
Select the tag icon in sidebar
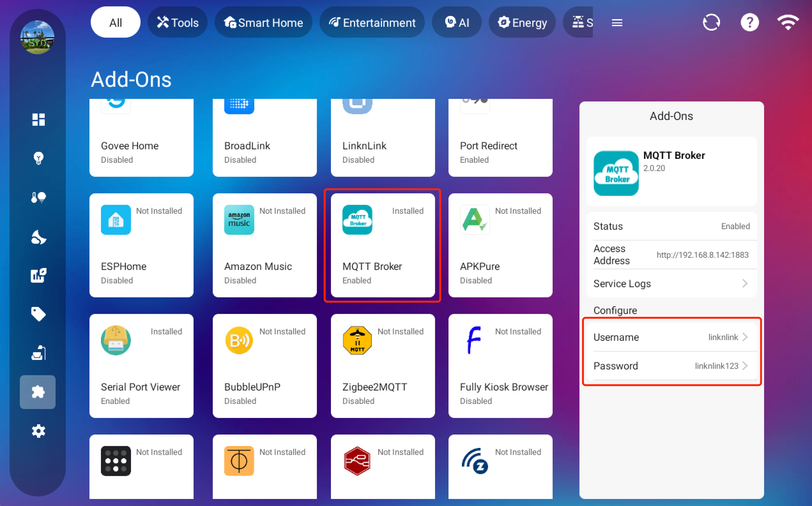tap(38, 314)
